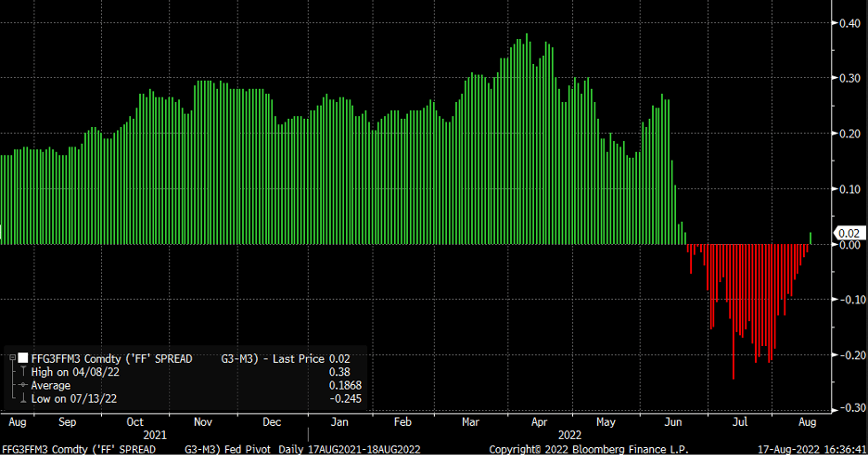
Task: Click the Aug label right after Jul
Action: 807,422
